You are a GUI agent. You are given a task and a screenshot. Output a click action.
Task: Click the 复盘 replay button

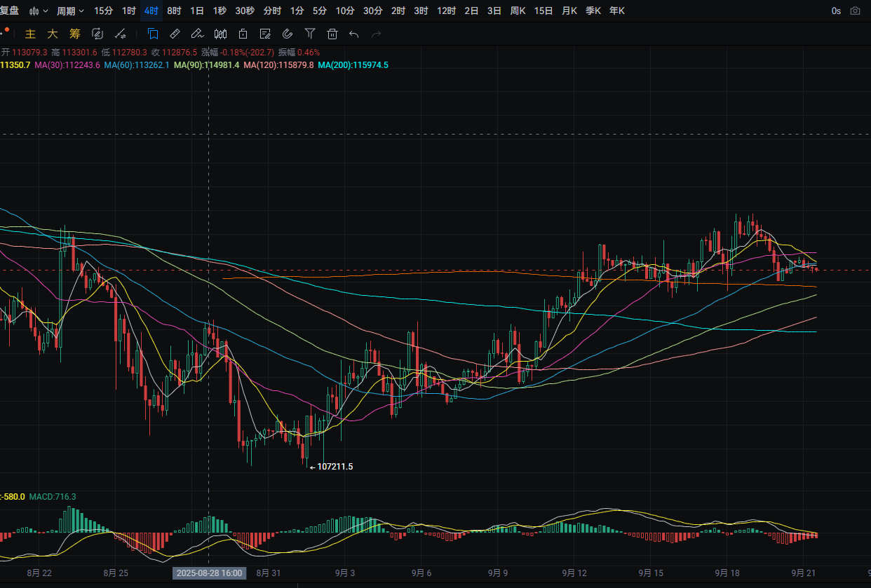click(x=10, y=11)
